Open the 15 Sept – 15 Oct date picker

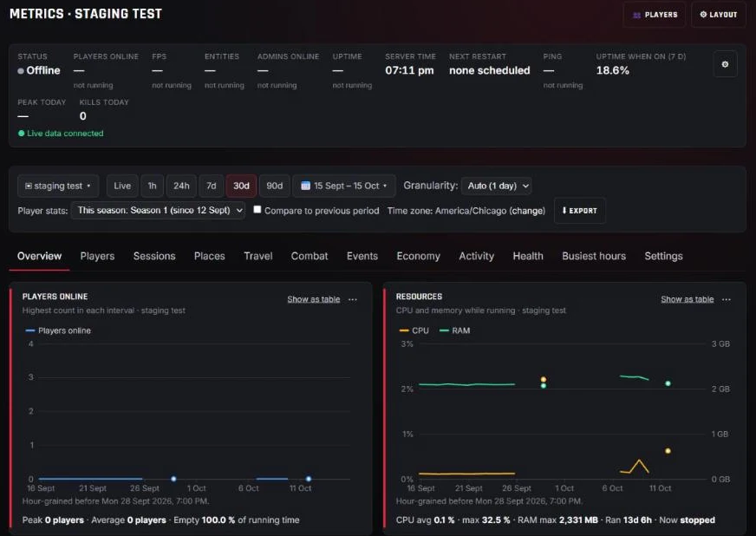point(344,186)
